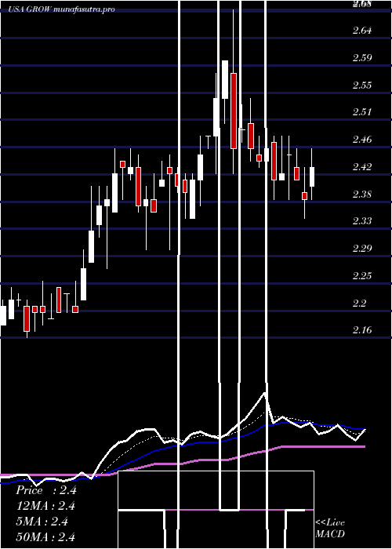Click the tallest white candle near 2.59

coord(225,79)
